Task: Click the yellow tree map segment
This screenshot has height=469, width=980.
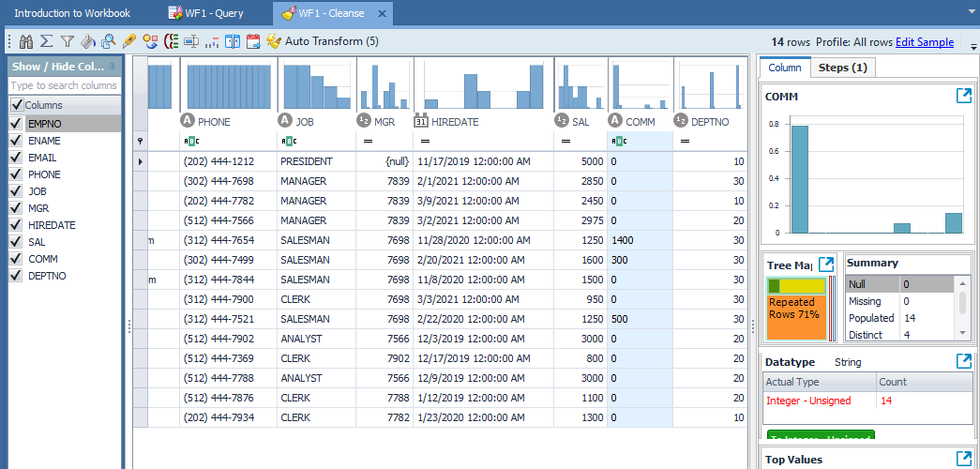Action: (x=803, y=286)
